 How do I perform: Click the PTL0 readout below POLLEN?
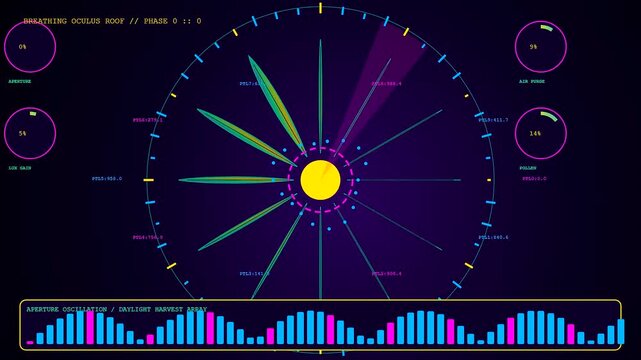tap(534, 179)
